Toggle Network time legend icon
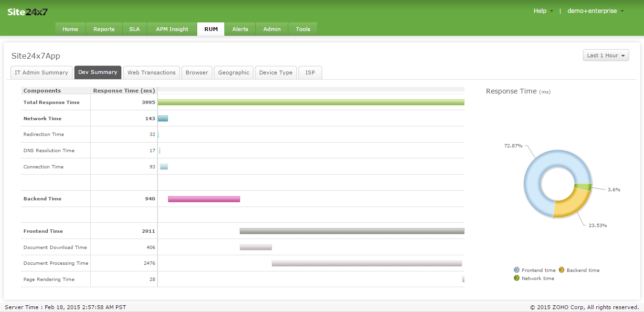Image resolution: width=644 pixels, height=312 pixels. [517, 278]
